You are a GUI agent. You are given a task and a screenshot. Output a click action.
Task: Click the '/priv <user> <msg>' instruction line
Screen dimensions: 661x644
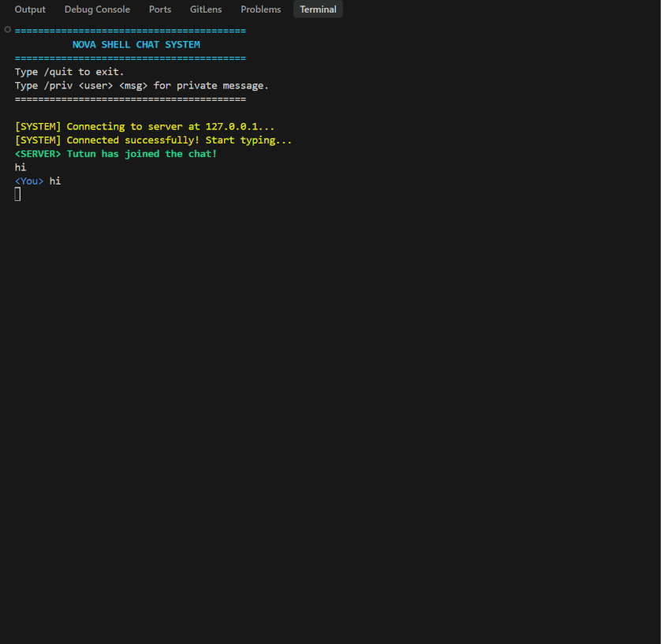click(142, 85)
